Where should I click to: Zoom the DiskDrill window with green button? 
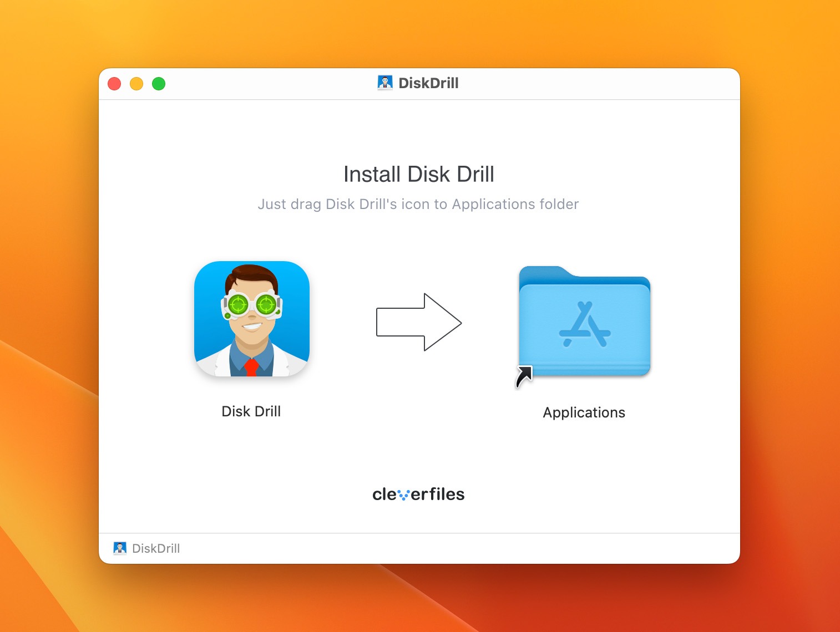coord(159,84)
